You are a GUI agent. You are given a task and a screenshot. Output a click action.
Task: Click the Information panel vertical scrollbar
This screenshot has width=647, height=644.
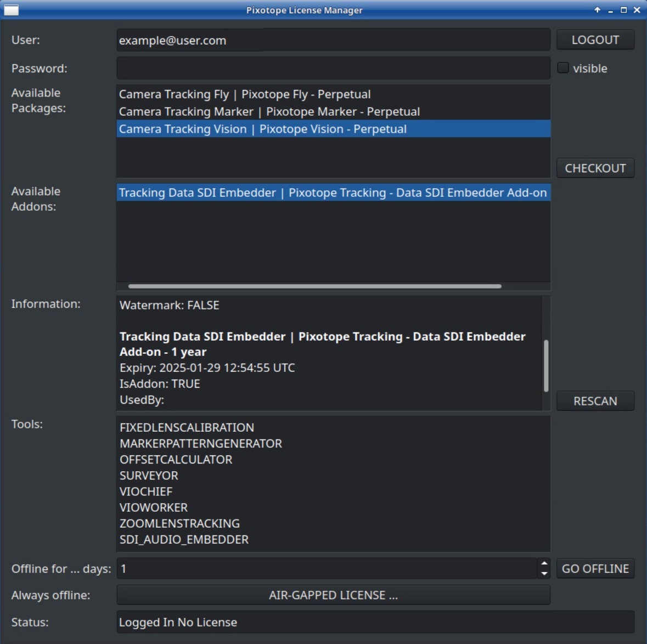tap(546, 365)
